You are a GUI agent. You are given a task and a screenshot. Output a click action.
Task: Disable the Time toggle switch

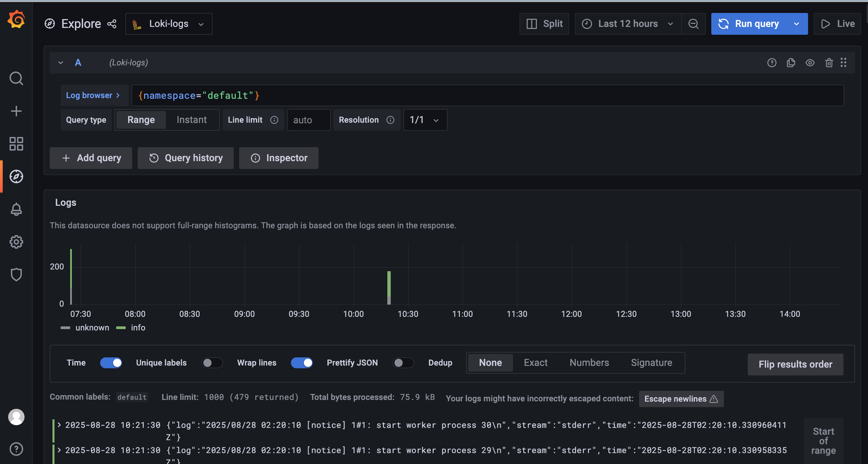(x=111, y=363)
